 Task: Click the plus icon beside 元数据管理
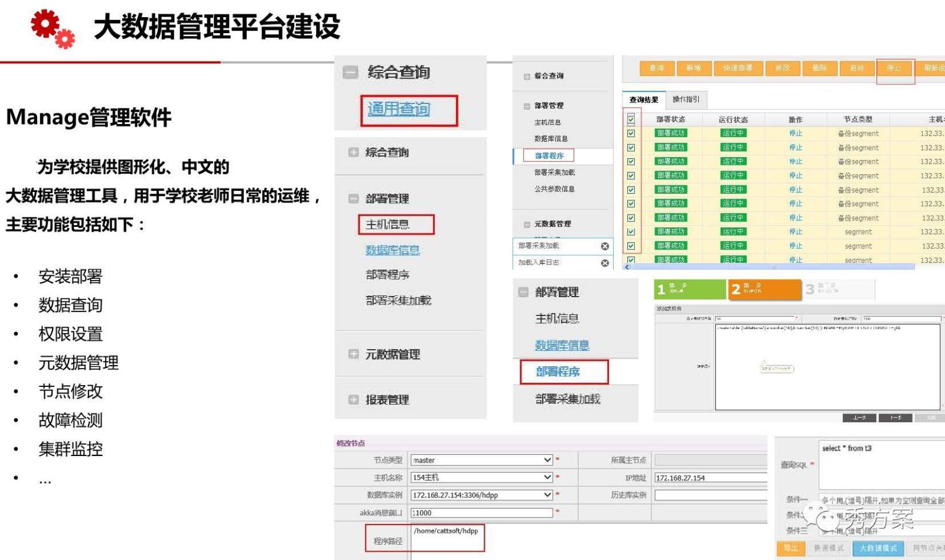pos(353,354)
